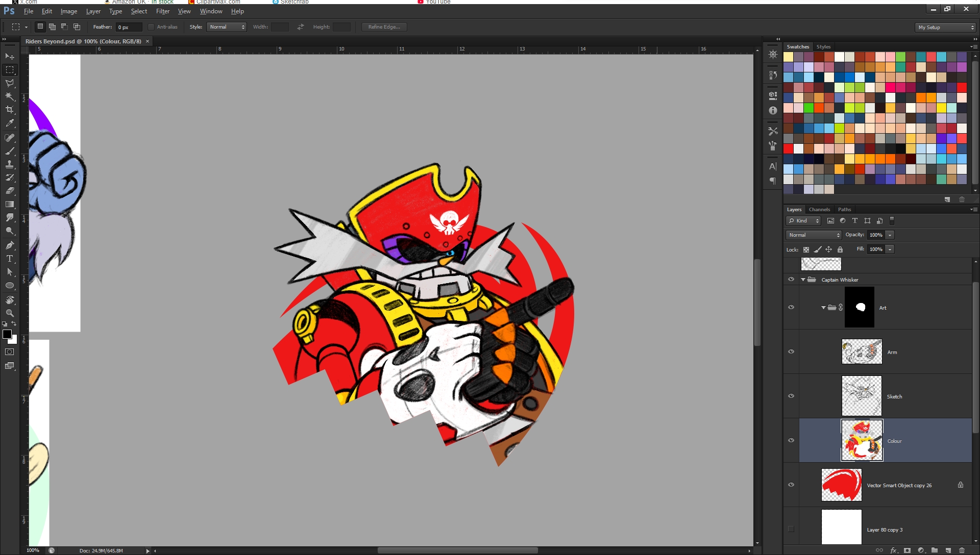
Task: Collapse the Captain Whisker group
Action: tap(803, 280)
